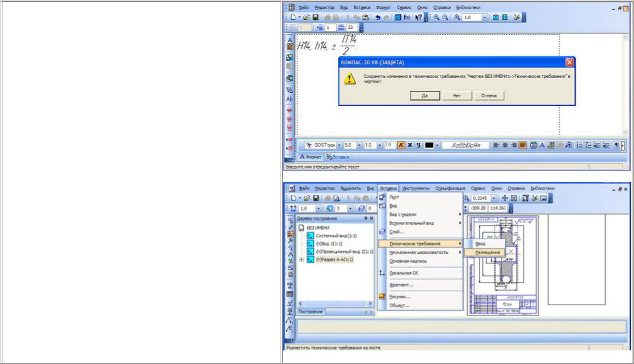This screenshot has width=634, height=364.
Task: Click the open file folder icon
Action: (306, 17)
